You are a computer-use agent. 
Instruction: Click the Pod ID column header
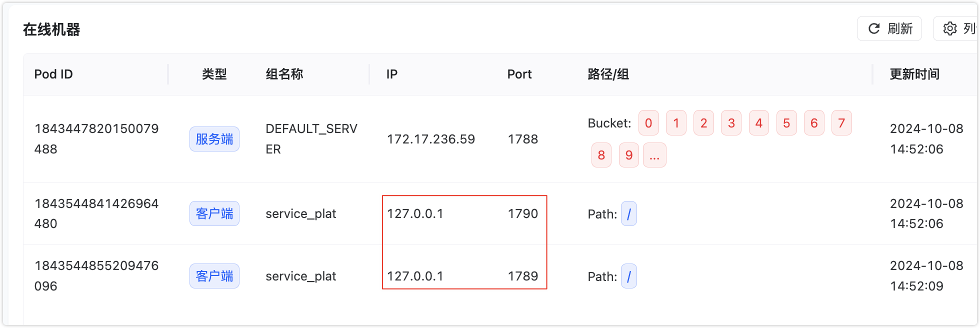[x=53, y=74]
